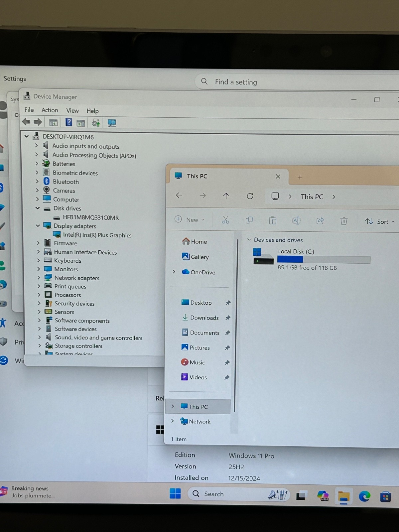The width and height of the screenshot is (399, 532).
Task: Open pinned Videos folder in sidebar
Action: (194, 377)
